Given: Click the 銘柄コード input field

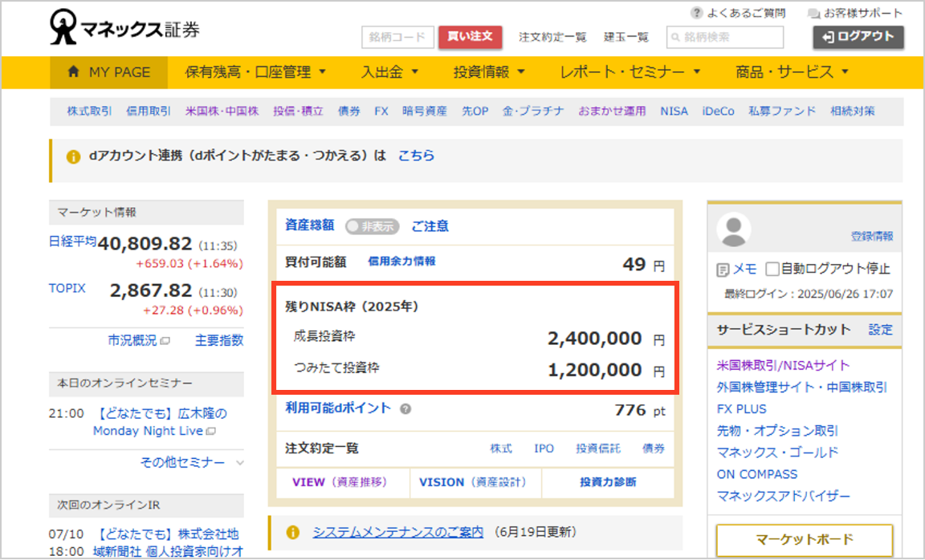Looking at the screenshot, I should click(397, 37).
